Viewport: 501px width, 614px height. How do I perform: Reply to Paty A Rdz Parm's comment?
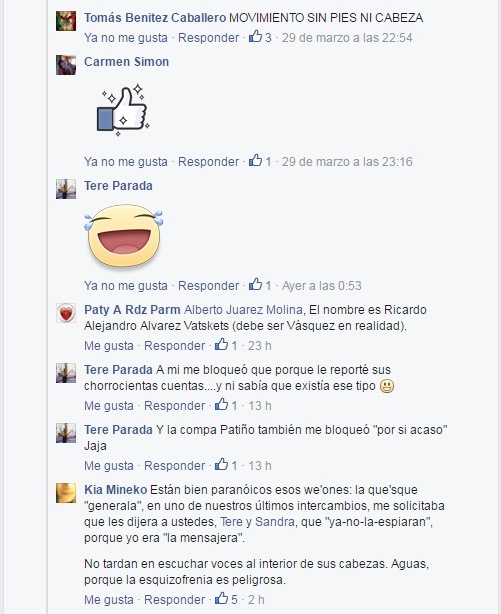coord(174,346)
